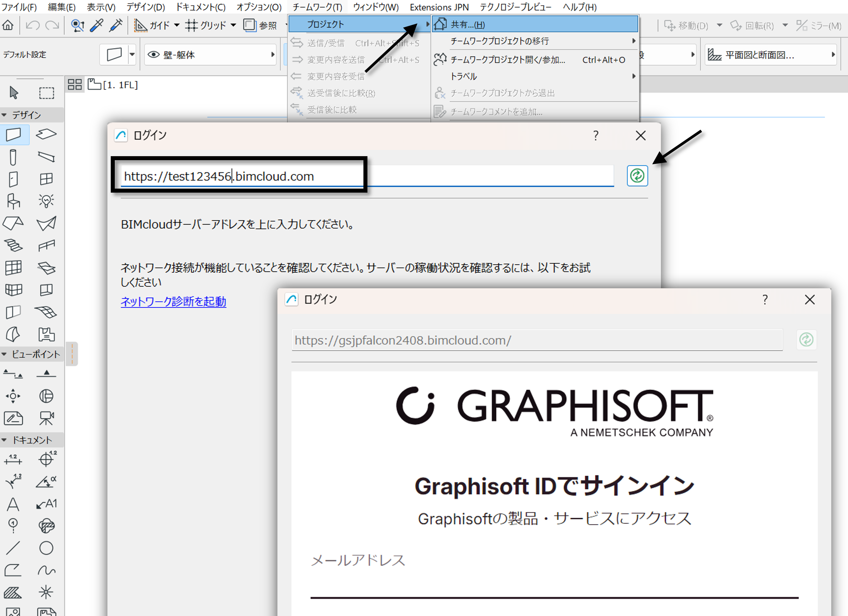Screen dimensions: 848x616
Task: Open the ガイド dropdown arrow
Action: coord(177,25)
